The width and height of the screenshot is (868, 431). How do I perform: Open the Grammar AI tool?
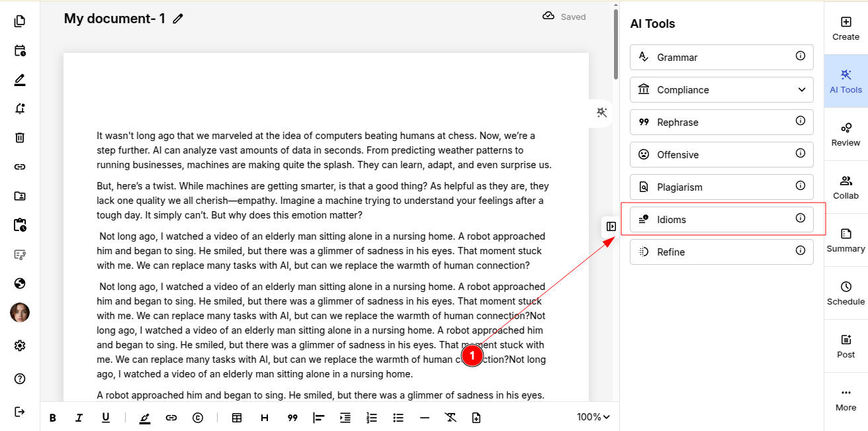(721, 58)
